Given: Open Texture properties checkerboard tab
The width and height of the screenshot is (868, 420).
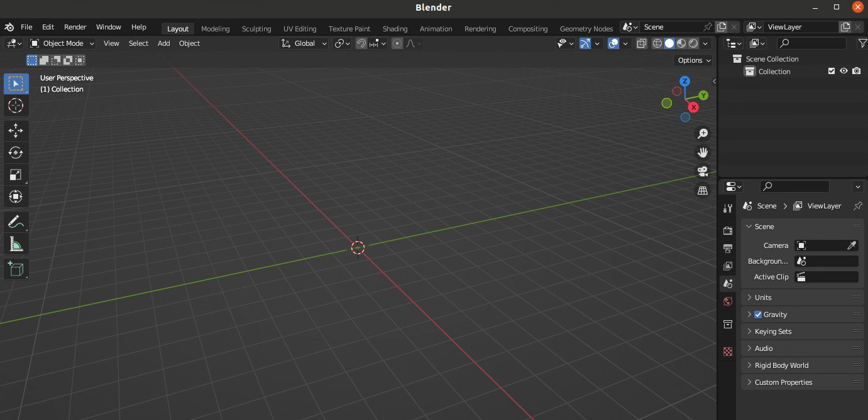Looking at the screenshot, I should click(728, 352).
